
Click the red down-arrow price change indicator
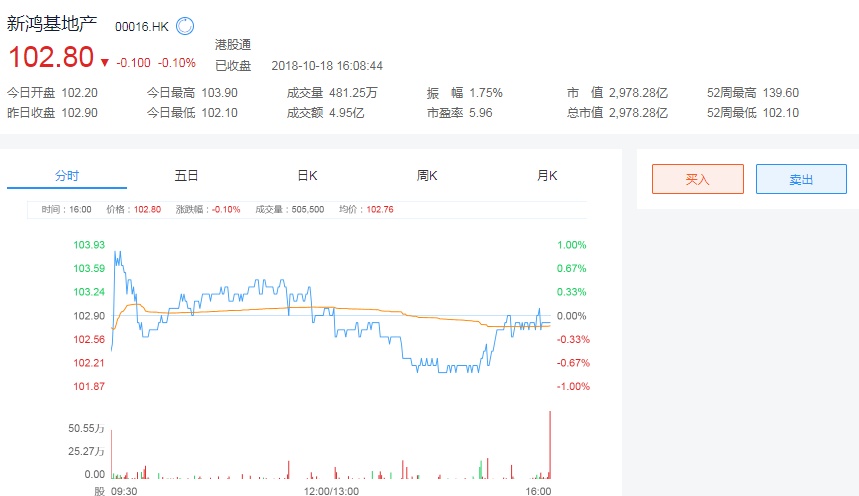tap(104, 62)
